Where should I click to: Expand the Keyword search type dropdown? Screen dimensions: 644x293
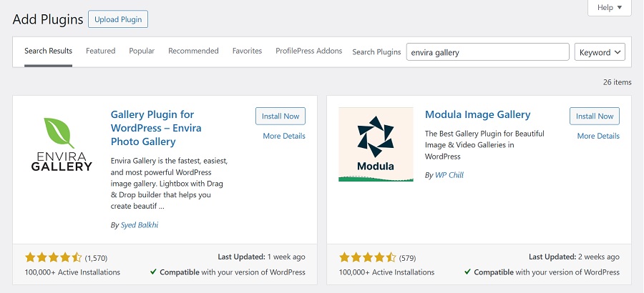[x=600, y=52]
